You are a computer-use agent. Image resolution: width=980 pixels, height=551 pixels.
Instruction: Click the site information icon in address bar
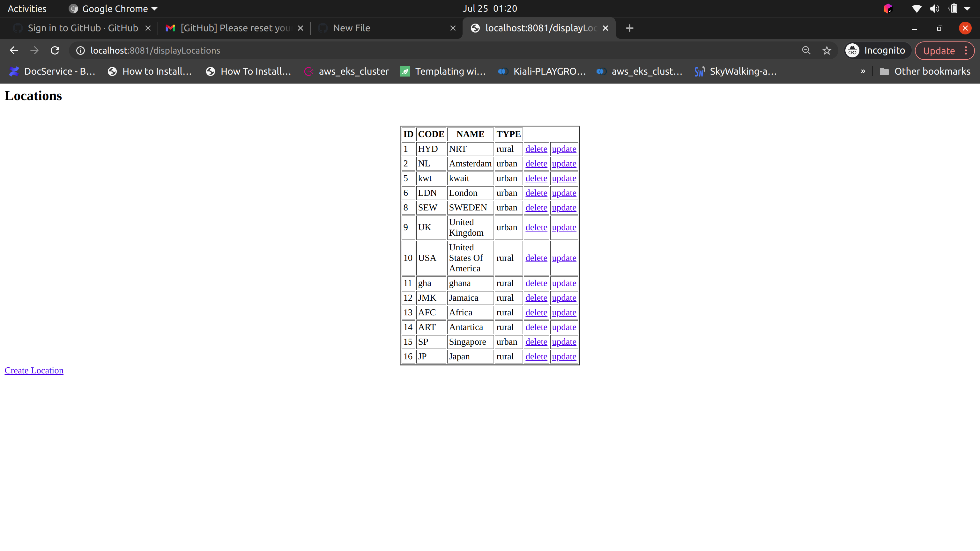[80, 50]
